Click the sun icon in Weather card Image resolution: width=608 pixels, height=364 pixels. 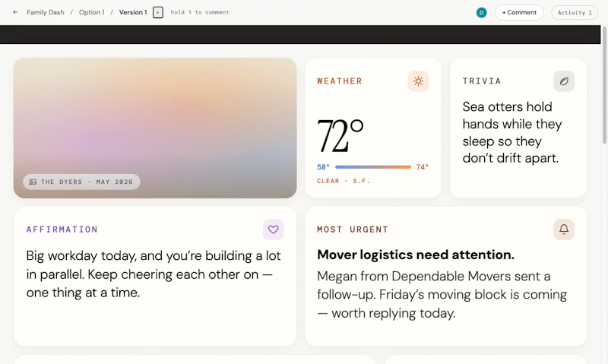tap(418, 81)
